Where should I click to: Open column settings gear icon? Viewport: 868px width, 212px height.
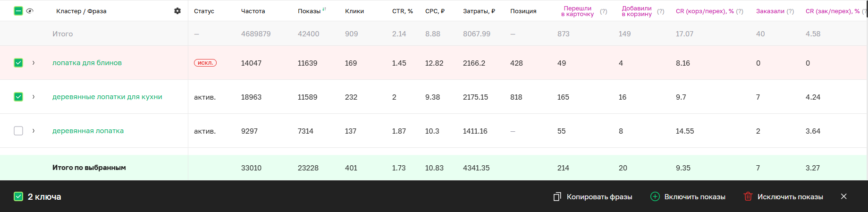click(177, 11)
